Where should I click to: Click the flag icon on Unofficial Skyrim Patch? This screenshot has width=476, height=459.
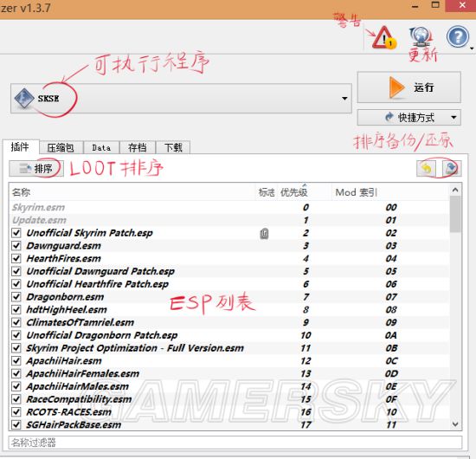coord(264,233)
